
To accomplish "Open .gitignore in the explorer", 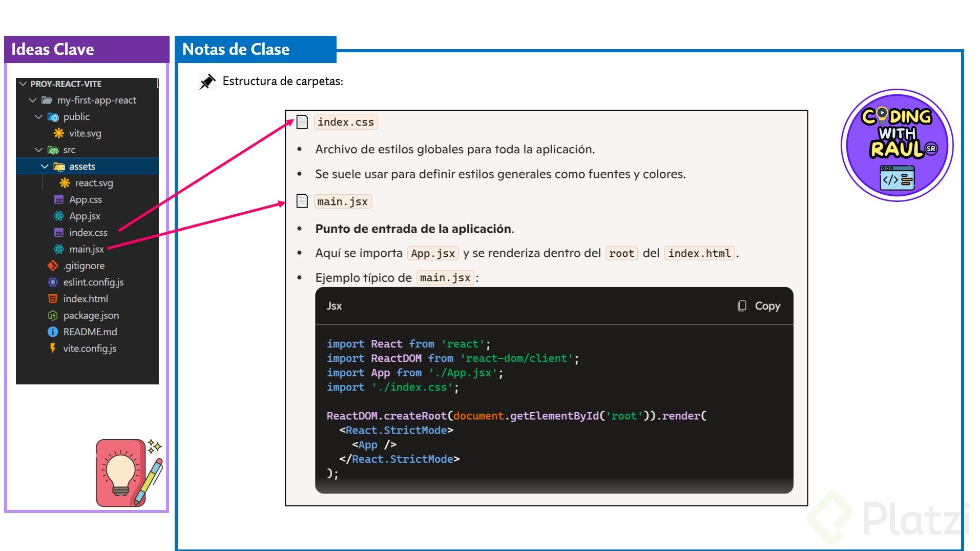I will pos(84,266).
